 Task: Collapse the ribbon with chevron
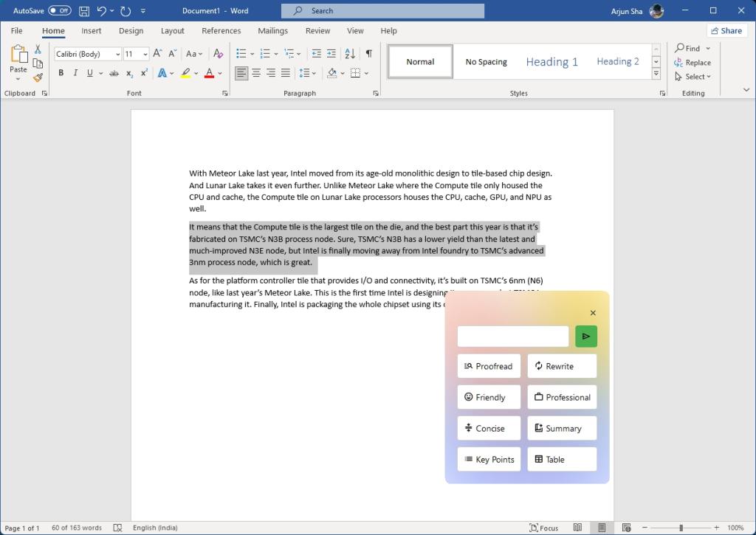tap(746, 89)
